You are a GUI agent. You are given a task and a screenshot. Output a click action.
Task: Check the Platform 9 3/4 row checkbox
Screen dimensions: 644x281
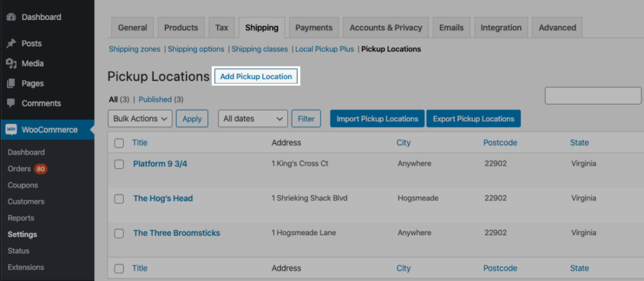point(119,164)
